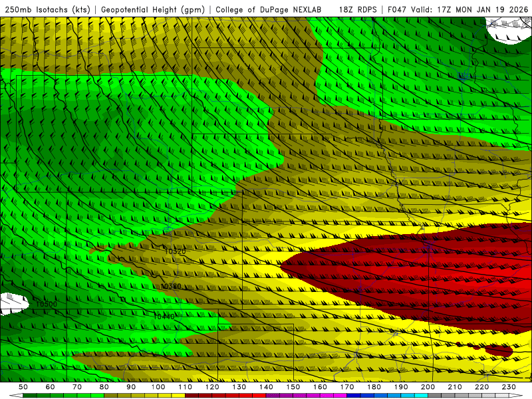Click the 210 value on the color scale
The height and width of the screenshot is (399, 532).
455,387
